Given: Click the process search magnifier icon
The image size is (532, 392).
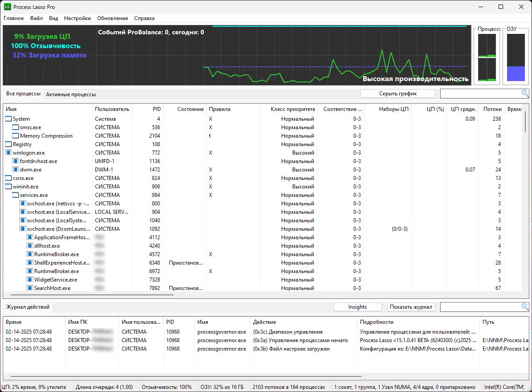Looking at the screenshot, I should point(525,93).
